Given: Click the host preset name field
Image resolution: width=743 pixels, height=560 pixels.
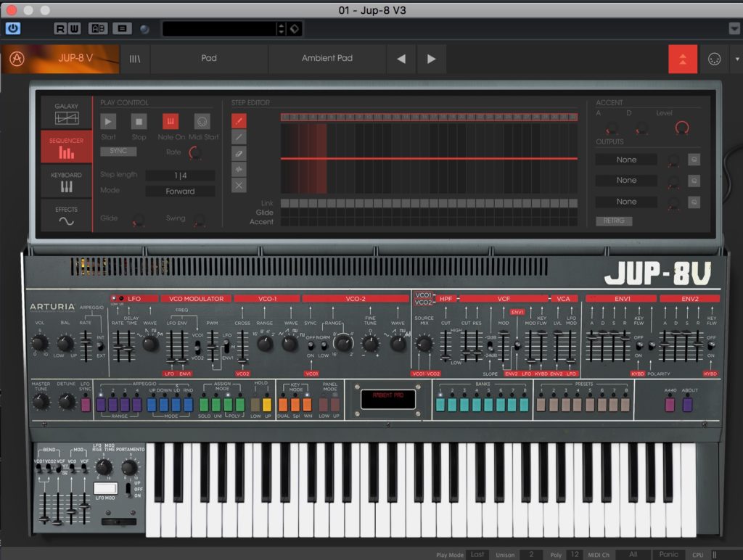Looking at the screenshot, I should [220, 29].
